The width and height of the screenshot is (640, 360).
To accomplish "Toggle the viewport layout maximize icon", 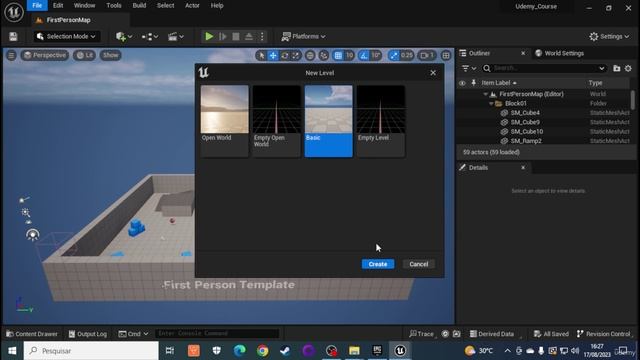I will click(446, 56).
